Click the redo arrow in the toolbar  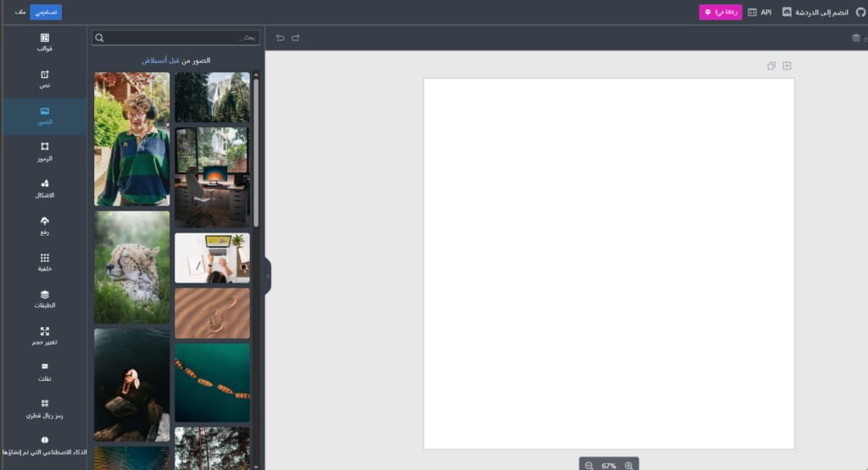point(296,38)
